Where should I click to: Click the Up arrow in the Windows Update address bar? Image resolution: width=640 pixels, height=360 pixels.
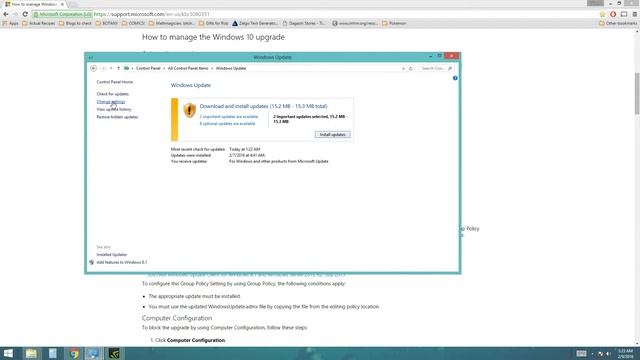(x=118, y=69)
